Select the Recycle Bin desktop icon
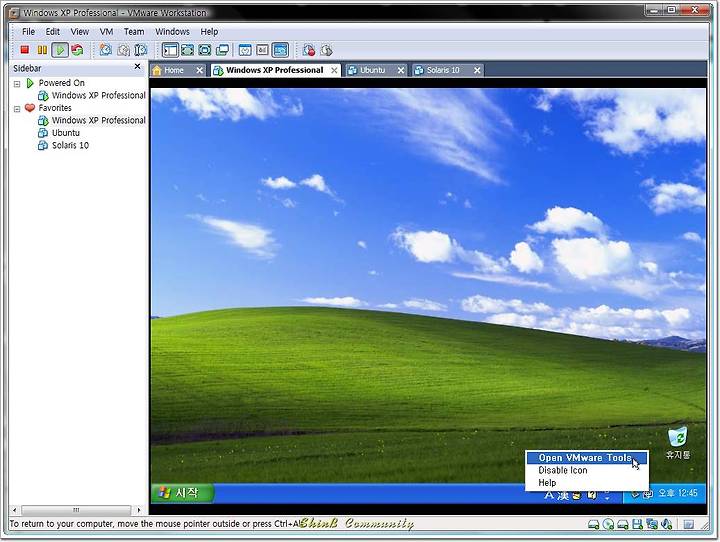This screenshot has width=720, height=542. tap(678, 443)
